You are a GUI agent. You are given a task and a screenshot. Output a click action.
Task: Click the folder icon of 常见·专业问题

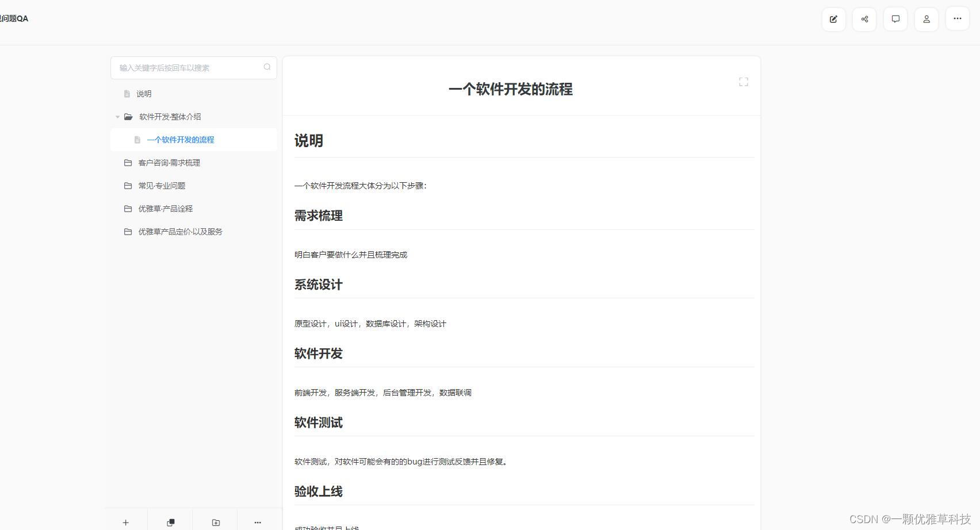[x=128, y=186]
